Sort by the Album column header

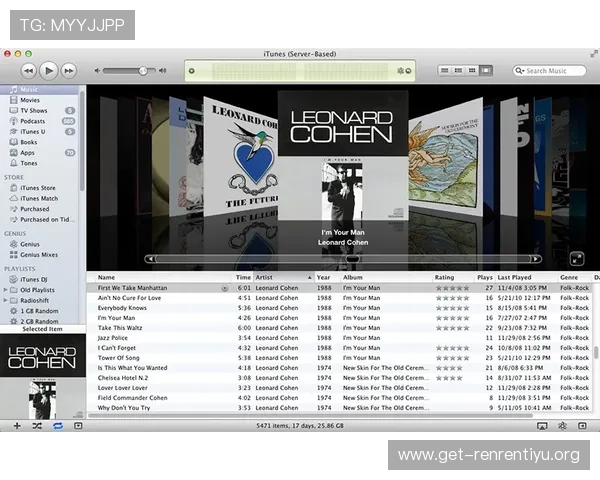(x=386, y=278)
